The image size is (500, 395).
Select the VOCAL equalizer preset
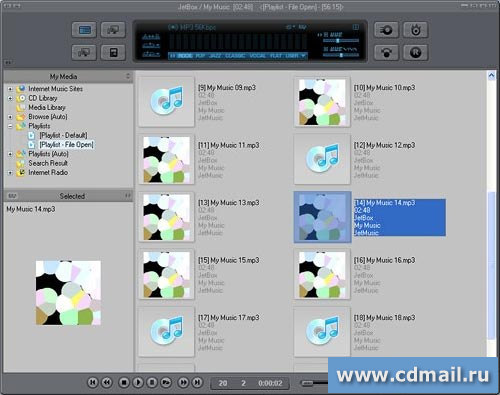coord(257,56)
